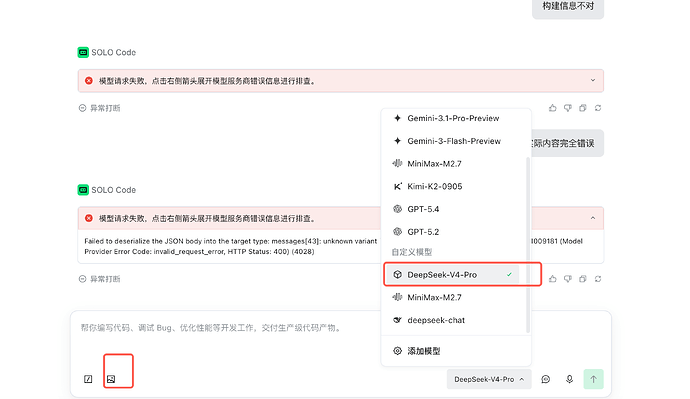690x399 pixels.
Task: Select Kimi-K2-0905 model
Action: click(x=453, y=187)
